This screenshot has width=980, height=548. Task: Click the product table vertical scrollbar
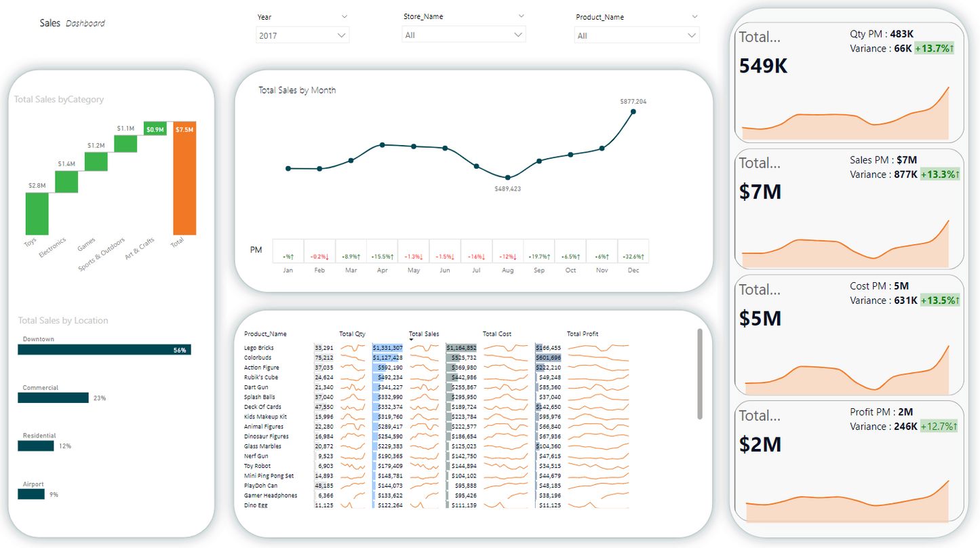[700, 374]
